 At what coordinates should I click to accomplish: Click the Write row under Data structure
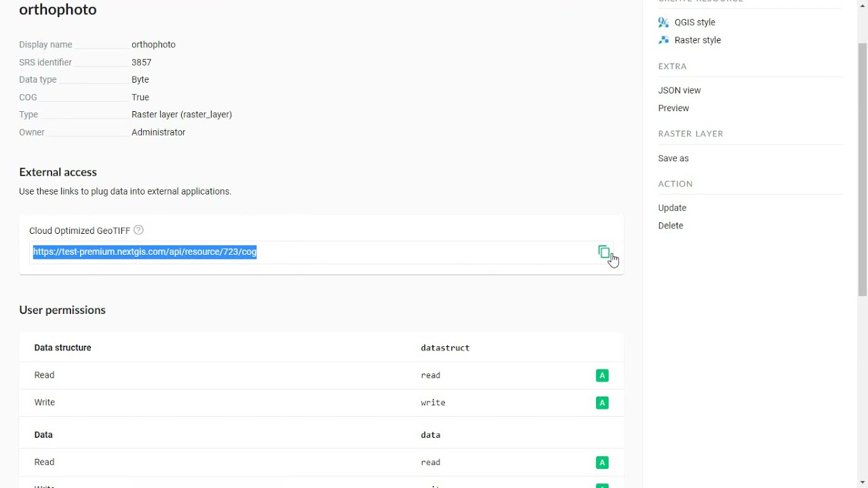pyautogui.click(x=321, y=403)
